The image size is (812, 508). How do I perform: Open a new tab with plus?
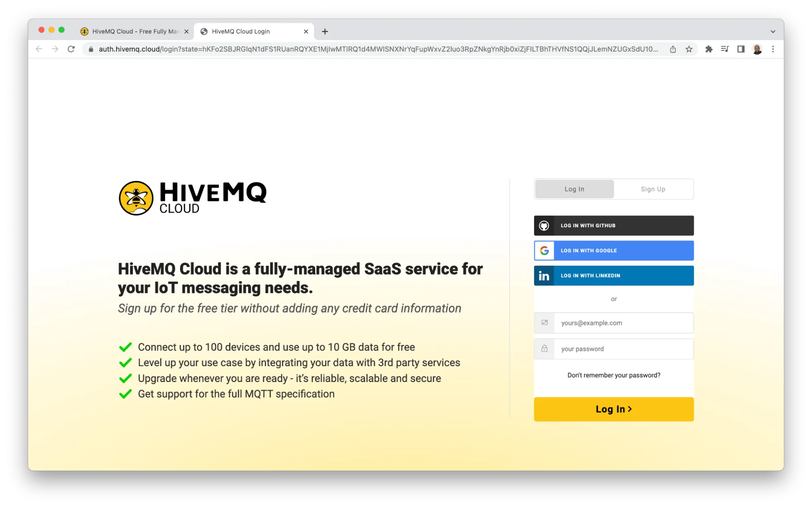[x=325, y=31]
